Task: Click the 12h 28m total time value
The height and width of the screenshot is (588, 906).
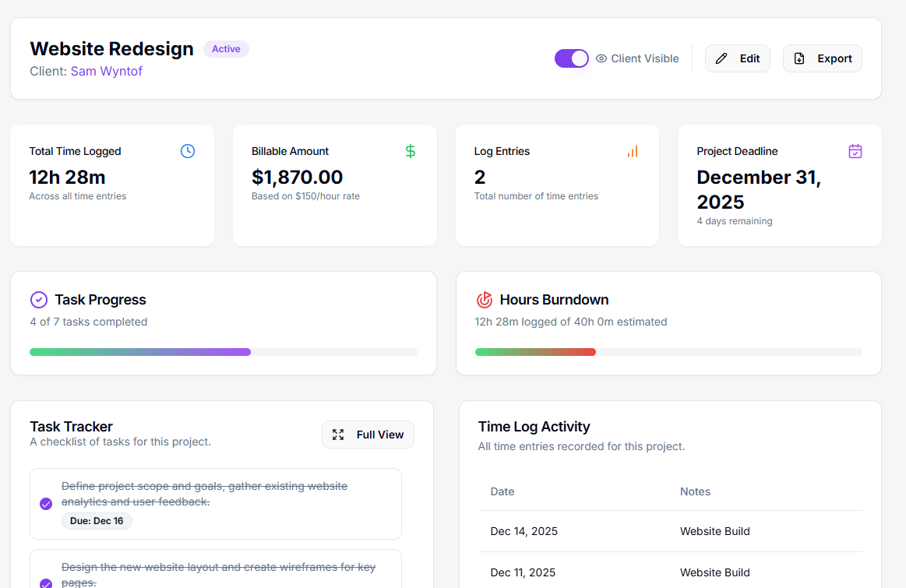Action: pos(67,177)
